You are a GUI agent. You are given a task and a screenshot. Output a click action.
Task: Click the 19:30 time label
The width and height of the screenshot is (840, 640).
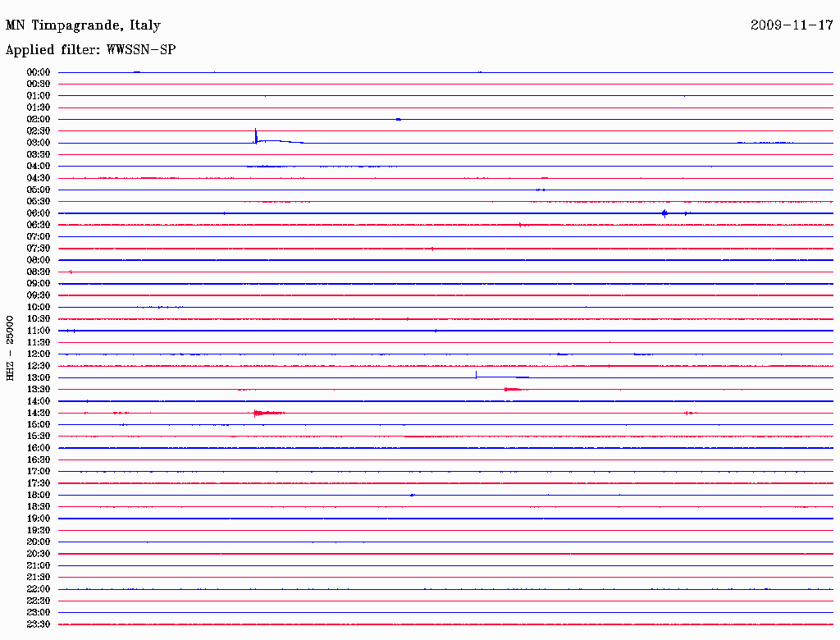(39, 530)
